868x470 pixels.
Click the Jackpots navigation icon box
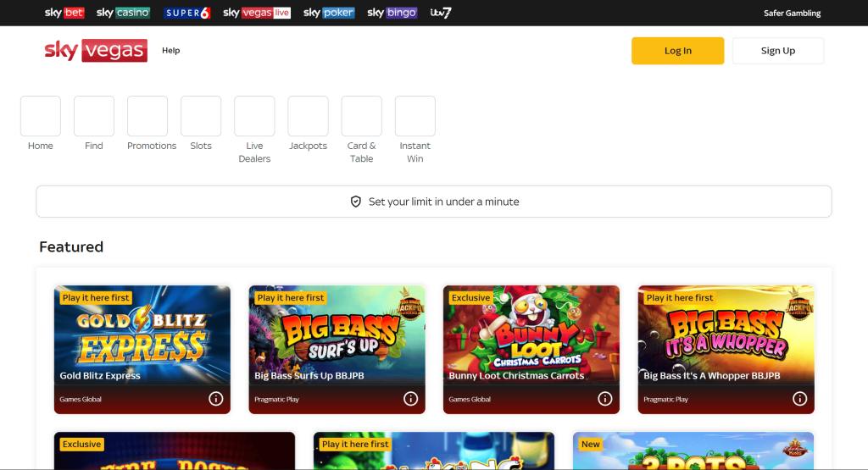tap(308, 116)
